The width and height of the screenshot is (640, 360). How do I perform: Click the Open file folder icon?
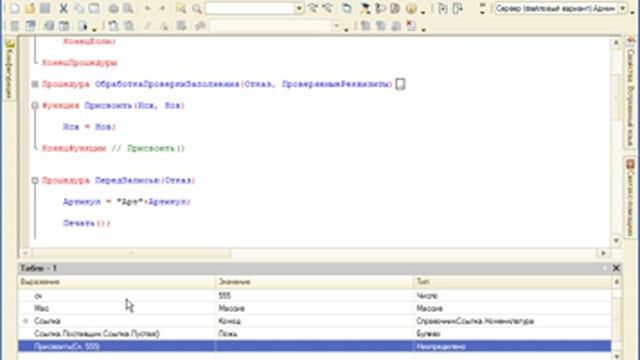coord(30,8)
